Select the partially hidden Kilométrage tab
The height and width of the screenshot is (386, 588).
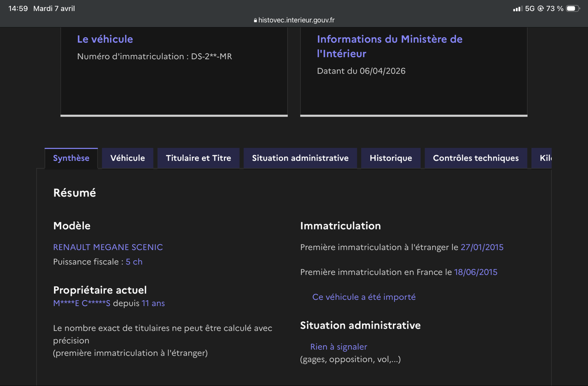[x=542, y=158]
